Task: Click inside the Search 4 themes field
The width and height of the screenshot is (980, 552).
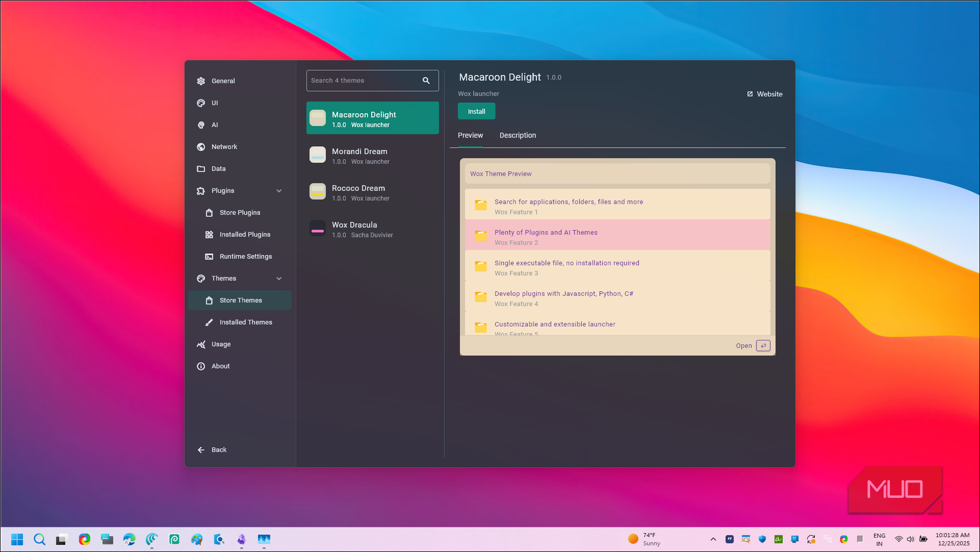Action: tap(362, 80)
